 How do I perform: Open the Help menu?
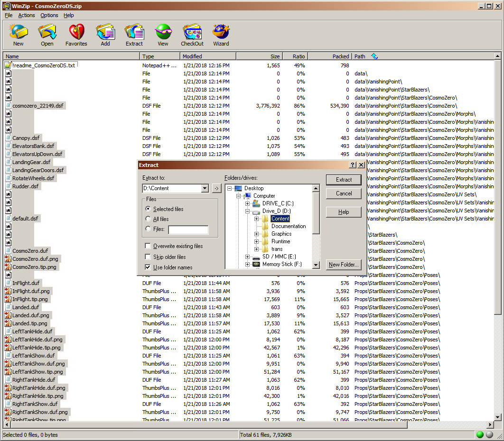(x=68, y=15)
